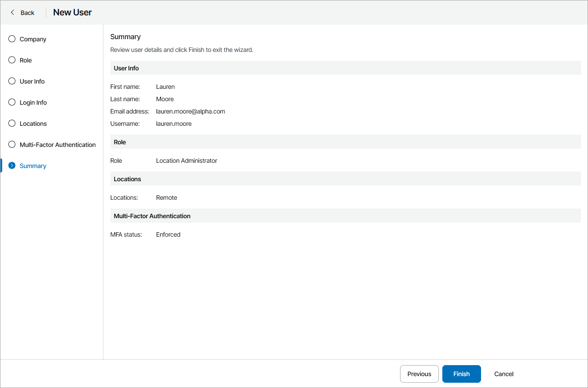Click the email address lauren.moore@alpha.com

[x=191, y=111]
